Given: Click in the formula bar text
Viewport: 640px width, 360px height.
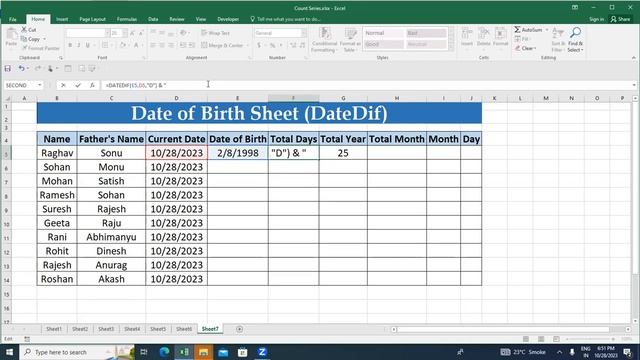Looking at the screenshot, I should 136,85.
